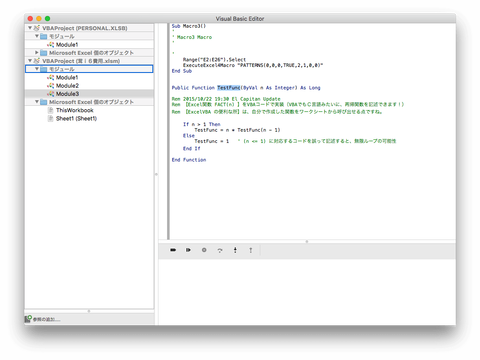The width and height of the screenshot is (480, 360).
Task: Collapse the xlsm Microsoft Excel objects folder
Action: pos(37,102)
